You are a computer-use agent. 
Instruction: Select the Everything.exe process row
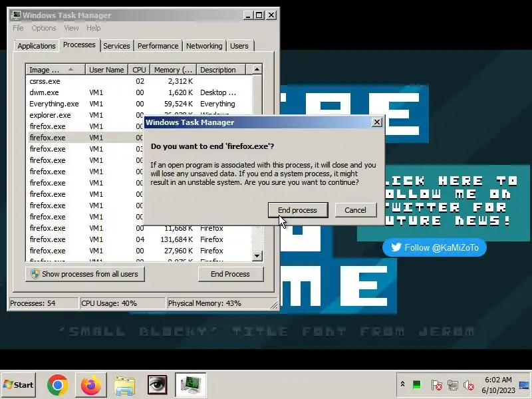click(x=139, y=104)
